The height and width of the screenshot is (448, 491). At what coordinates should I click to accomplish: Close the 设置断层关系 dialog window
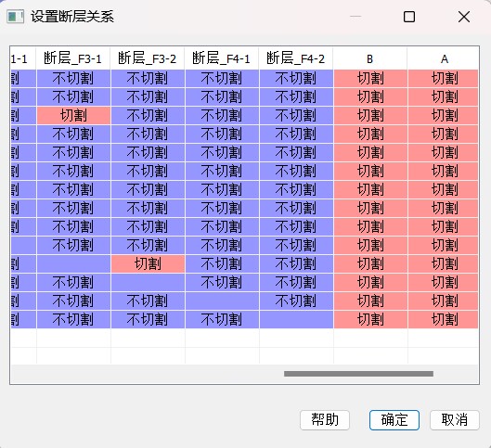click(464, 17)
